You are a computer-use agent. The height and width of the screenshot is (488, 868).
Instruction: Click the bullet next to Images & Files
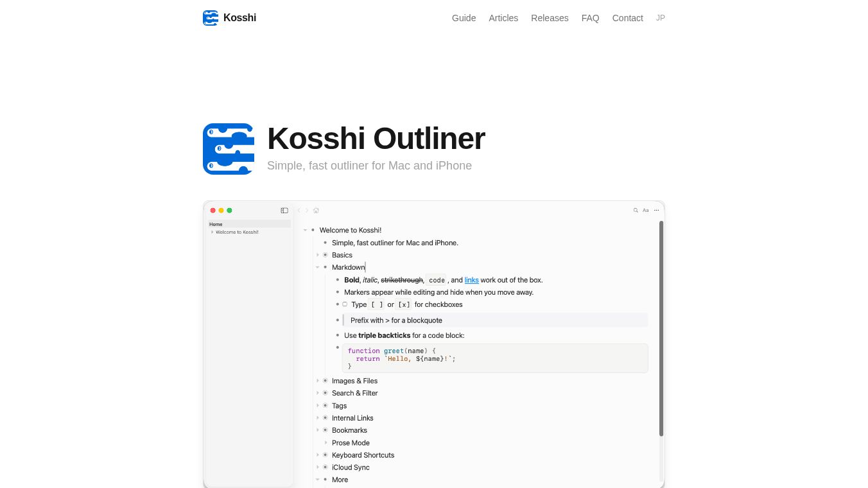pos(325,381)
